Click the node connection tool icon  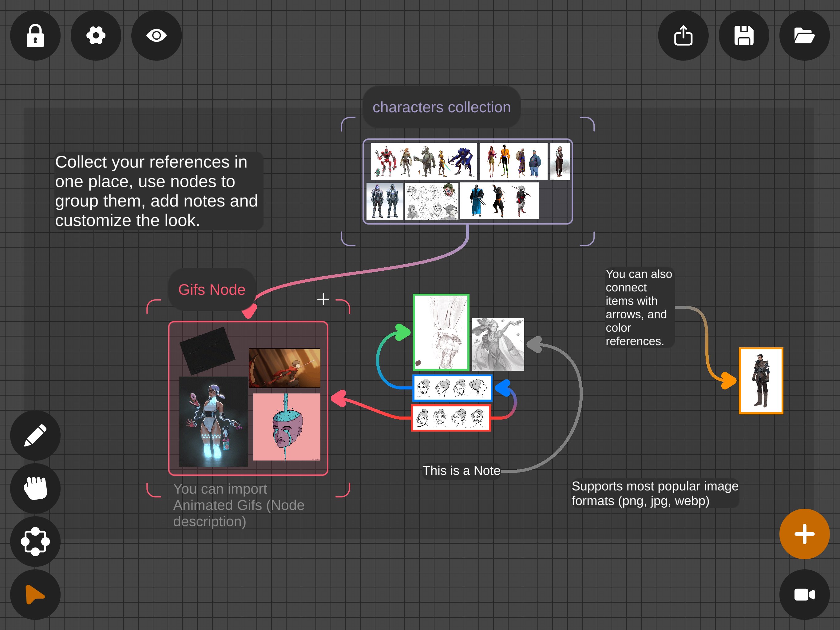[35, 541]
